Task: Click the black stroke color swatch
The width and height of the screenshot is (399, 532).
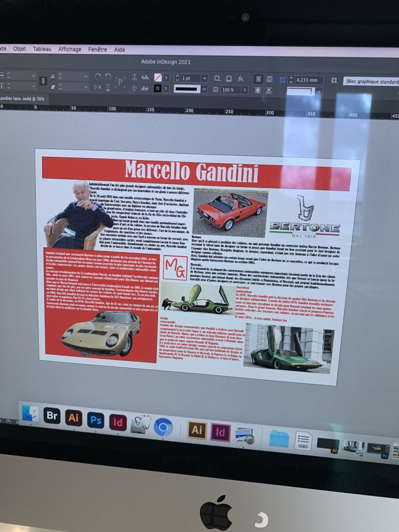Action: (x=157, y=88)
